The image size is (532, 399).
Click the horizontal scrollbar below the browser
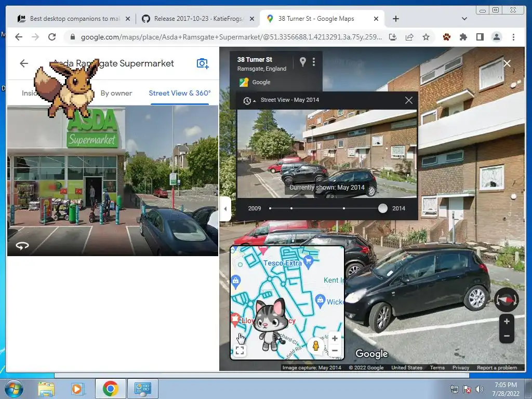(262, 375)
